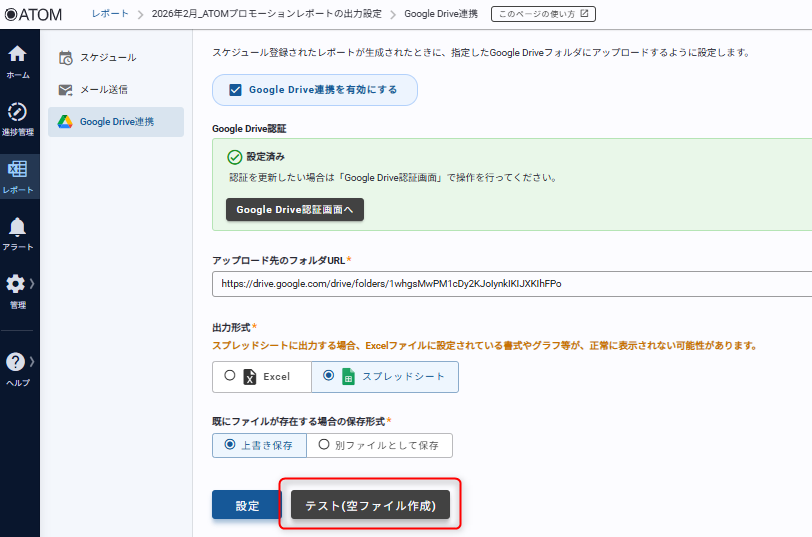Select the レポート spreadsheet icon
812x537 pixels.
coord(17,169)
